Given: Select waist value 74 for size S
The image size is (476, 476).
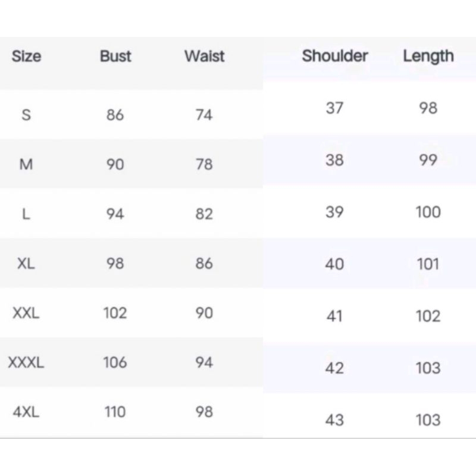Looking at the screenshot, I should (204, 115).
